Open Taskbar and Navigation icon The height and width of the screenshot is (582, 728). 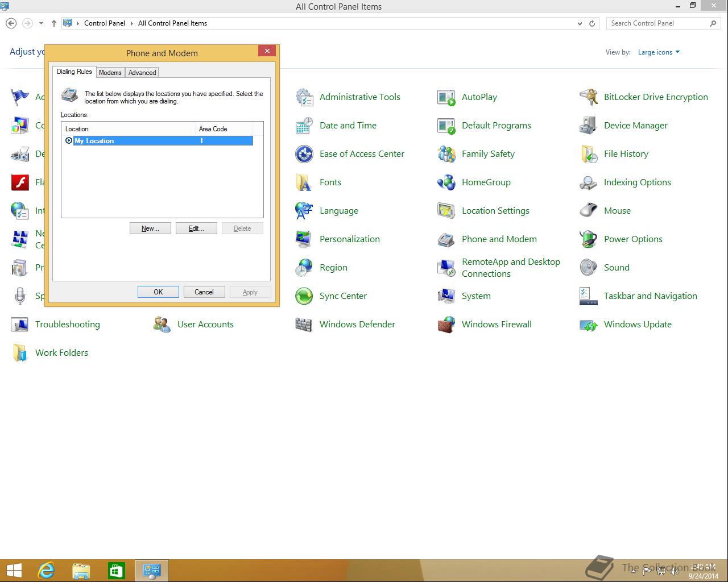tap(589, 296)
